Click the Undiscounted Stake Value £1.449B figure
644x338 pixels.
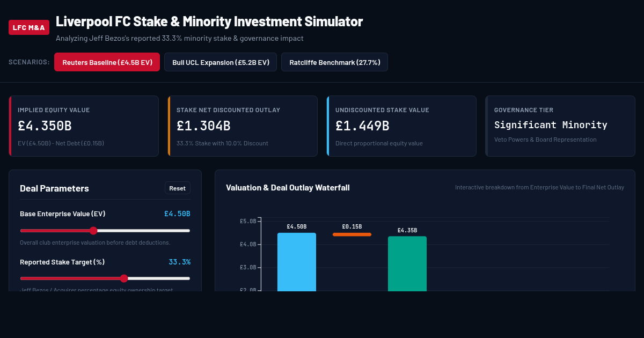(362, 126)
